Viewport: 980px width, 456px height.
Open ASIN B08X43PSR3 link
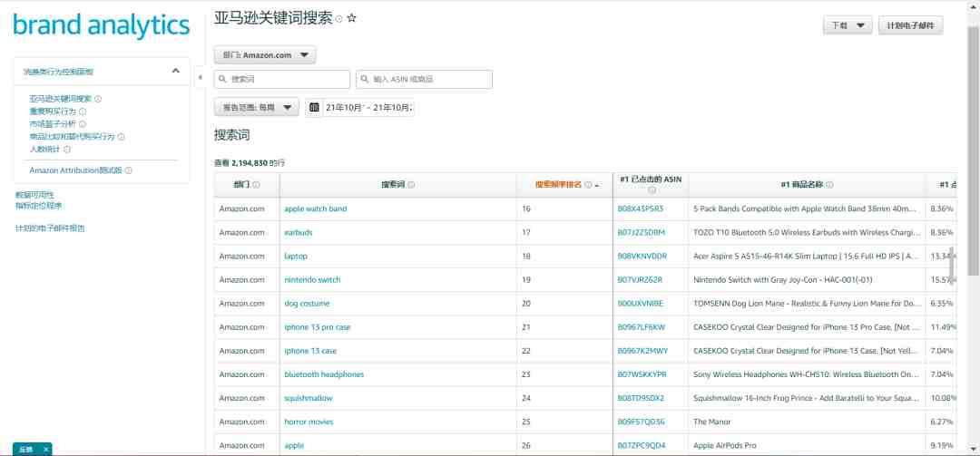641,209
